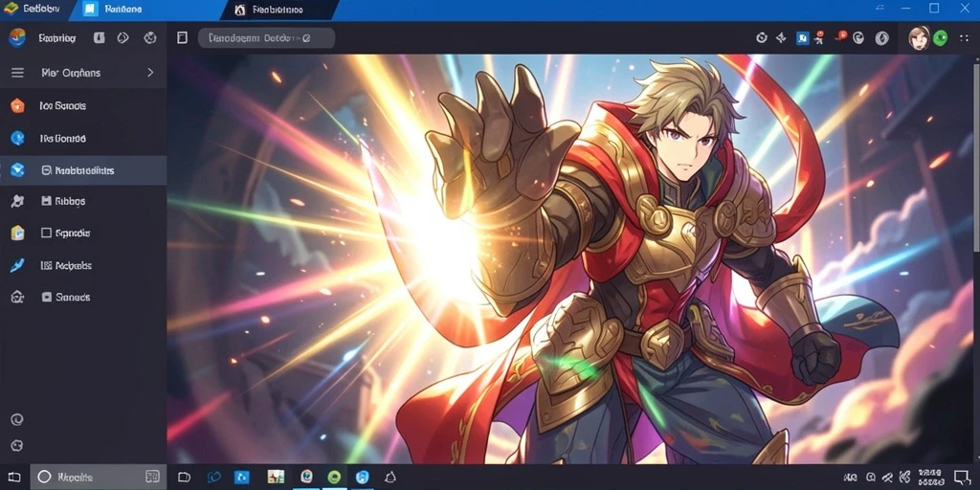This screenshot has height=490, width=980.
Task: Open the bell-shaped app on the taskbar
Action: point(390,478)
